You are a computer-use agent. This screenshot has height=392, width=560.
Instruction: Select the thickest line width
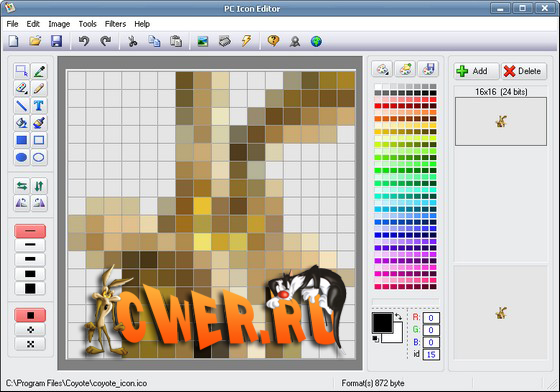click(x=30, y=288)
